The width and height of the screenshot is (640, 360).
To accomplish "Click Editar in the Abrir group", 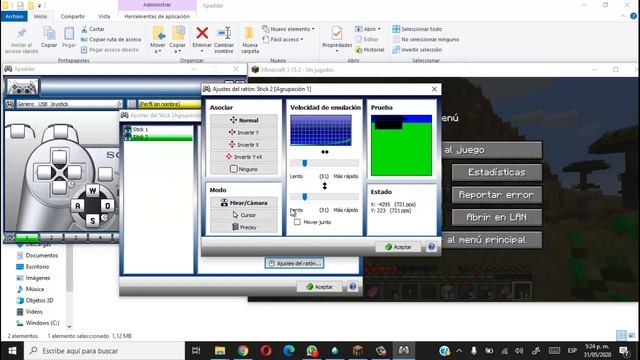I will pyautogui.click(x=367, y=39).
